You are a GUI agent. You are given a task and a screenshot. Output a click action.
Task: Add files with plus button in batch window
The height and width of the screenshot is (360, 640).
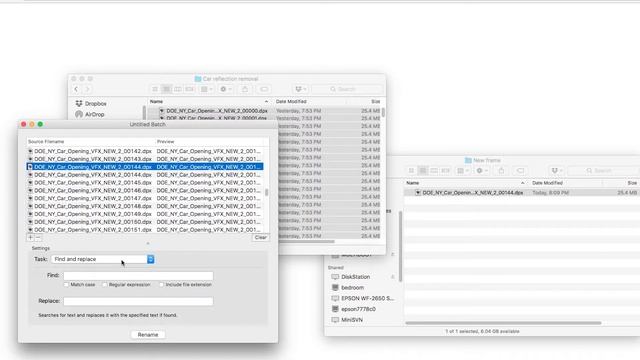[x=31, y=238]
